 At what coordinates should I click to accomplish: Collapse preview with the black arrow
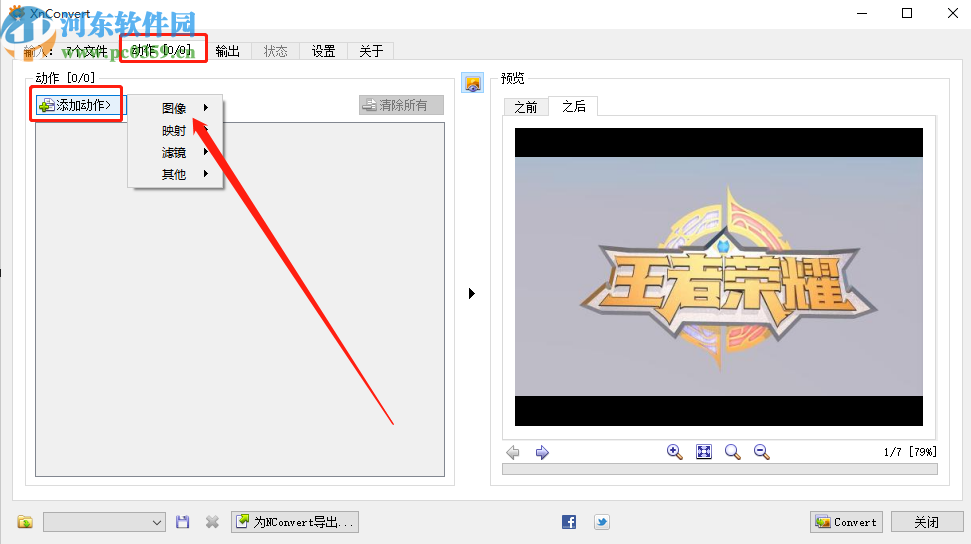[472, 294]
